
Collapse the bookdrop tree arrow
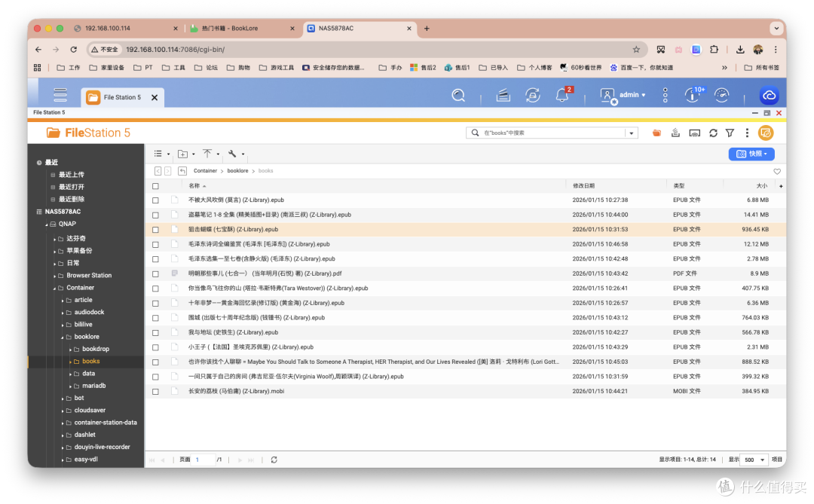(x=71, y=350)
